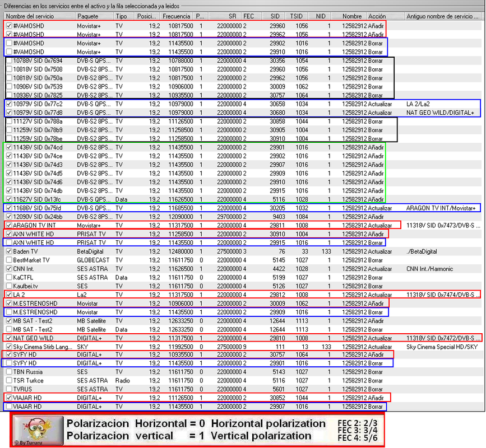The image size is (486, 448).
Task: Select the SID value 30205
Action: [277, 208]
